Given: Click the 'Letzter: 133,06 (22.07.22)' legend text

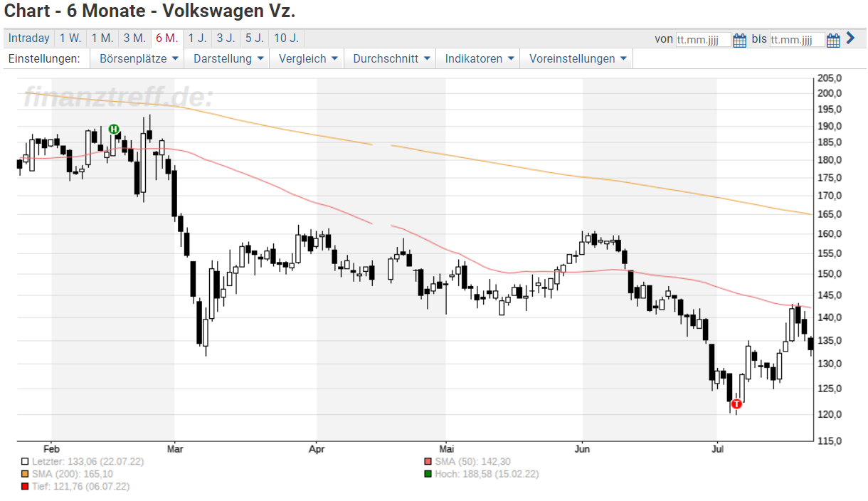Looking at the screenshot, I should [88, 462].
